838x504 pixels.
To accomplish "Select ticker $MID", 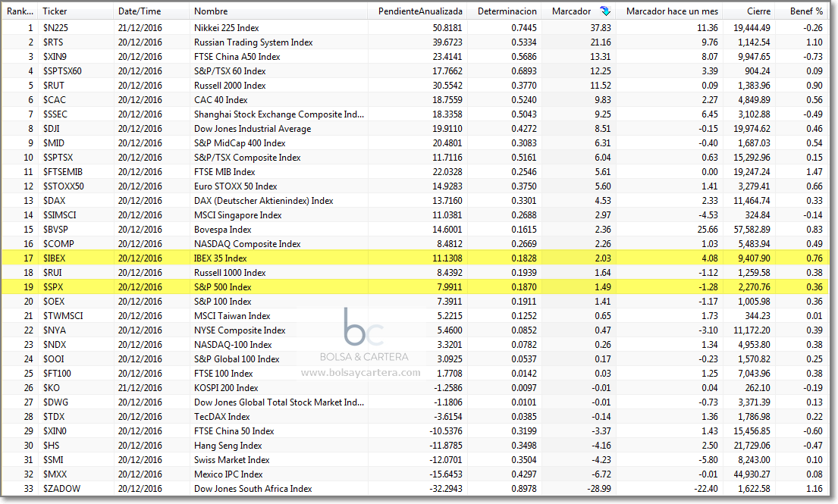I will (54, 143).
